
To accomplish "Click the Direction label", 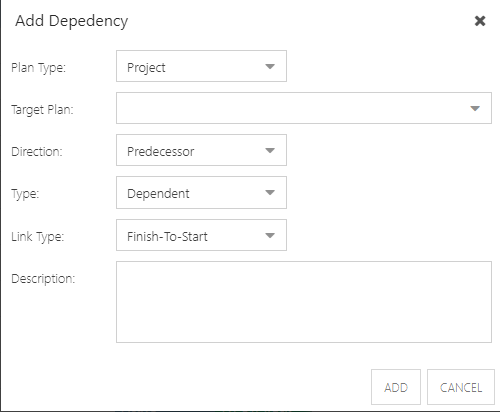I will pos(37,152).
